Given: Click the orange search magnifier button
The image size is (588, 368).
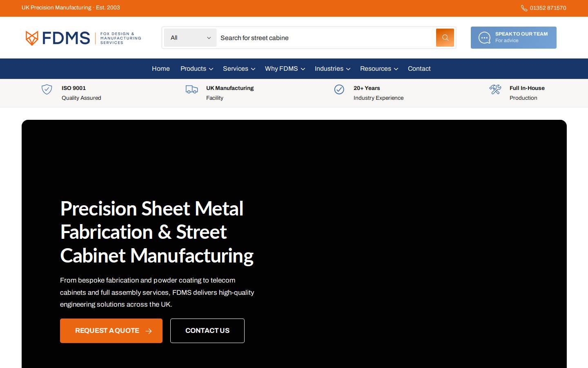Looking at the screenshot, I should [x=445, y=38].
